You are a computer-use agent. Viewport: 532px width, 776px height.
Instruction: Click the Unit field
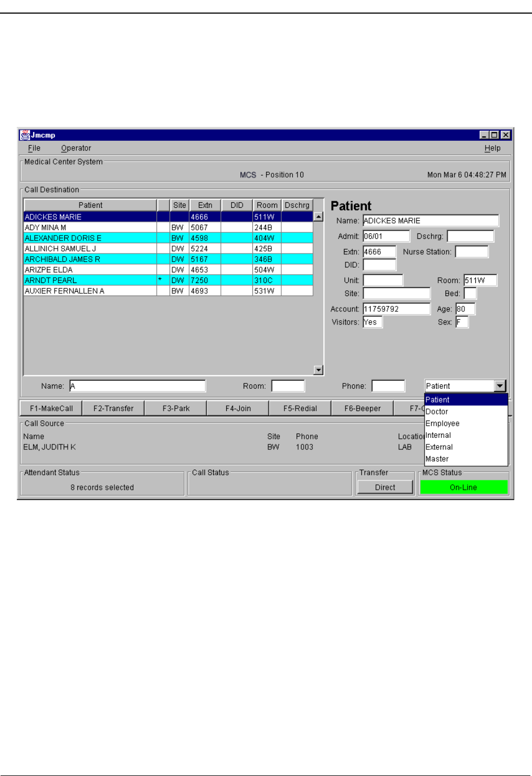[x=383, y=280]
